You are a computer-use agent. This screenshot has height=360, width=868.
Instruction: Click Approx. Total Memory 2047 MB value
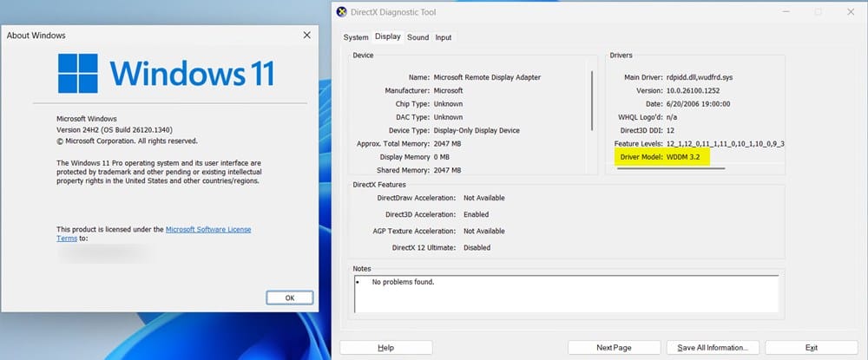tap(447, 144)
